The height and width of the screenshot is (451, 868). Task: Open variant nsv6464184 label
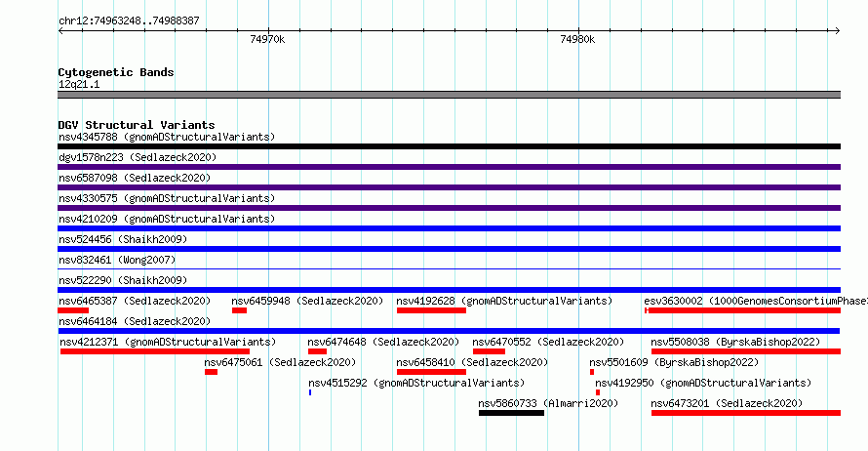135,321
